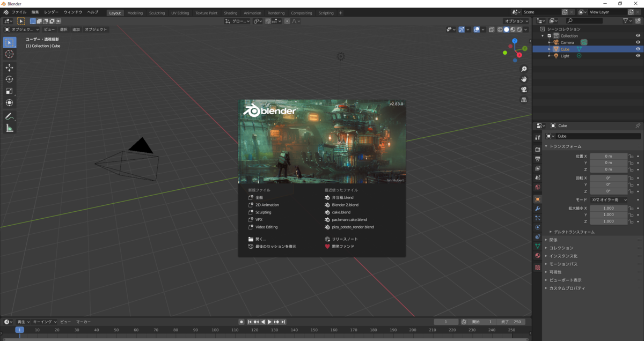Switch to the Shading workspace tab
644x341 pixels.
click(x=231, y=12)
